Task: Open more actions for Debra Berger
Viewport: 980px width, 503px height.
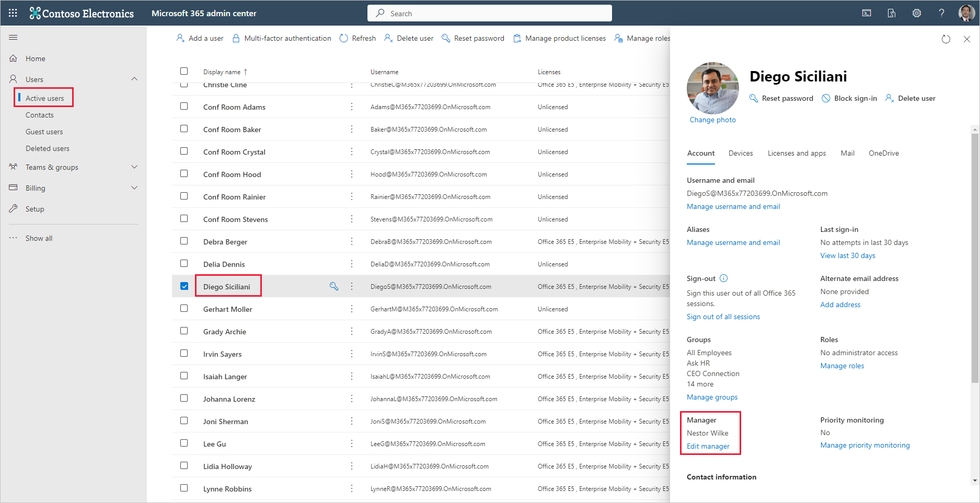Action: [352, 241]
